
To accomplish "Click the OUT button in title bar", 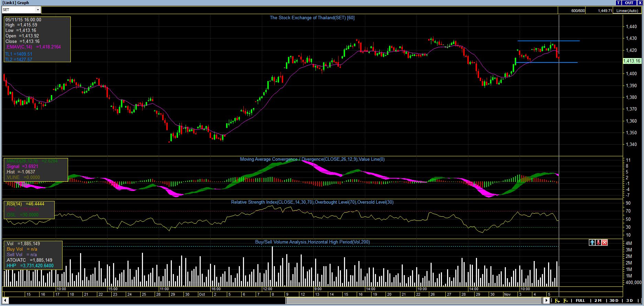I will coord(629,3).
